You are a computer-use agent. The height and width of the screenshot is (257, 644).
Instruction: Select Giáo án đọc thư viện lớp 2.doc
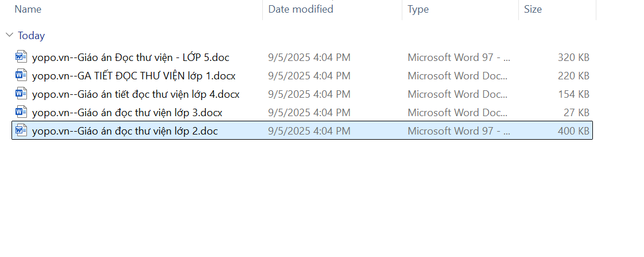[125, 131]
